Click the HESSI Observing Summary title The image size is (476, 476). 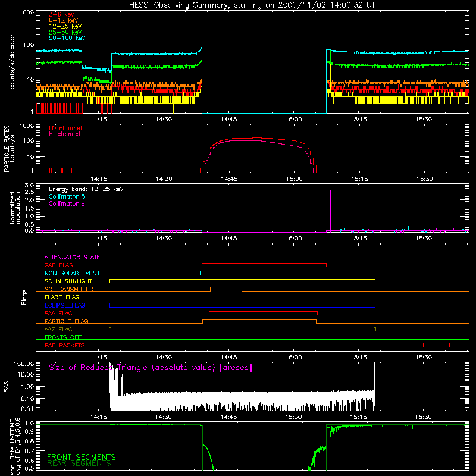pos(252,5)
